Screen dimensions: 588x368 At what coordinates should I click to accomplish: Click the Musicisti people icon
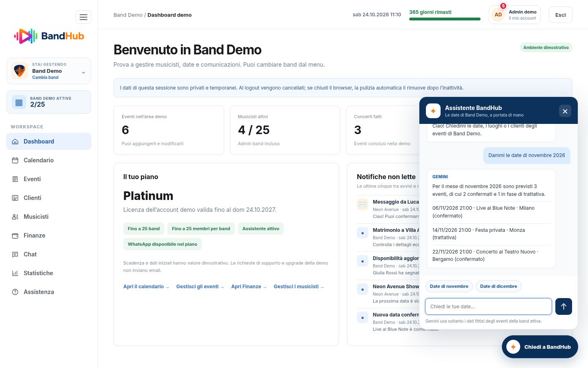[15, 217]
